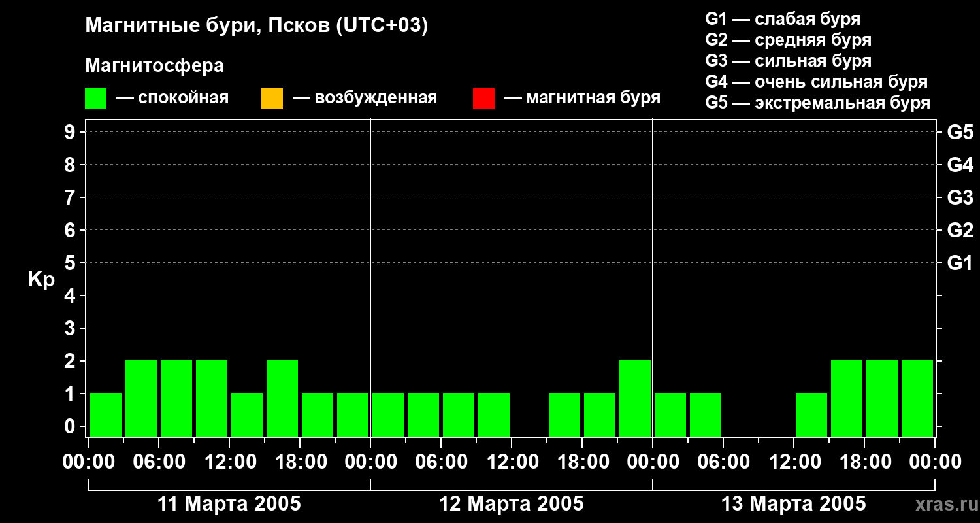980x523 pixels.
Task: Click the 'Kp' axis label
Action: [41, 280]
